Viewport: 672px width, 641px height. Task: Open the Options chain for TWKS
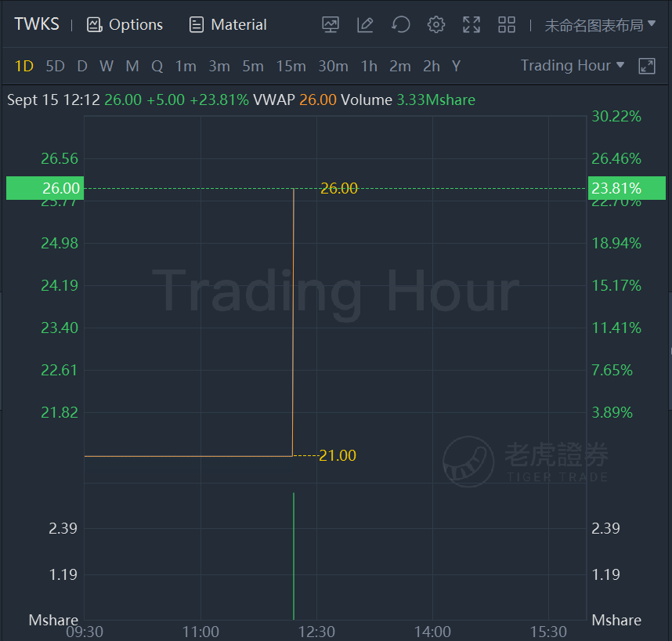[x=125, y=24]
